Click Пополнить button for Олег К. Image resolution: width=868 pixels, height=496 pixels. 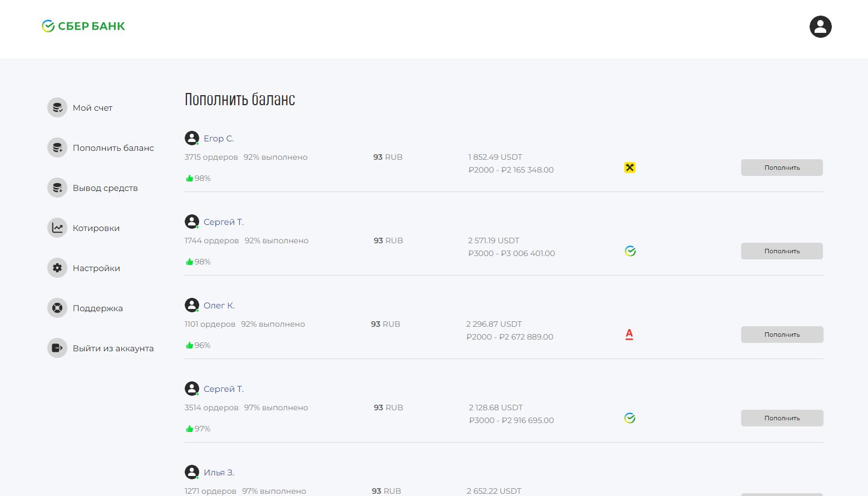coord(782,335)
